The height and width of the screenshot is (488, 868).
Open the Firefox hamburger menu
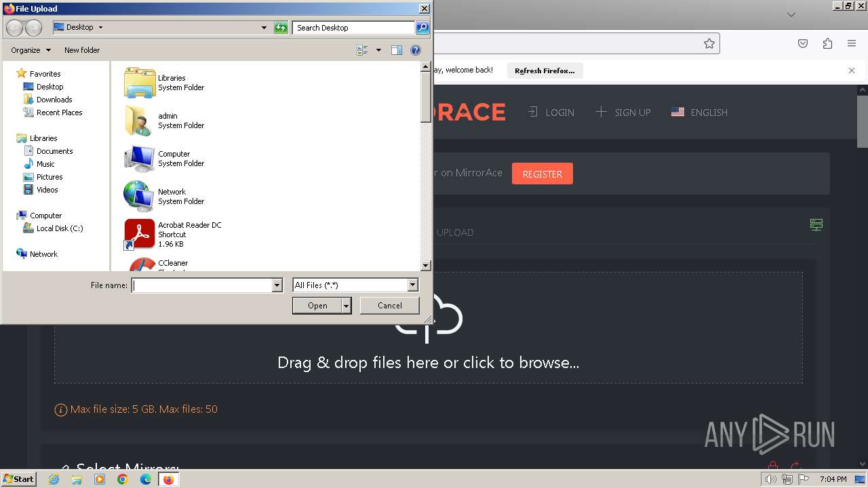852,43
